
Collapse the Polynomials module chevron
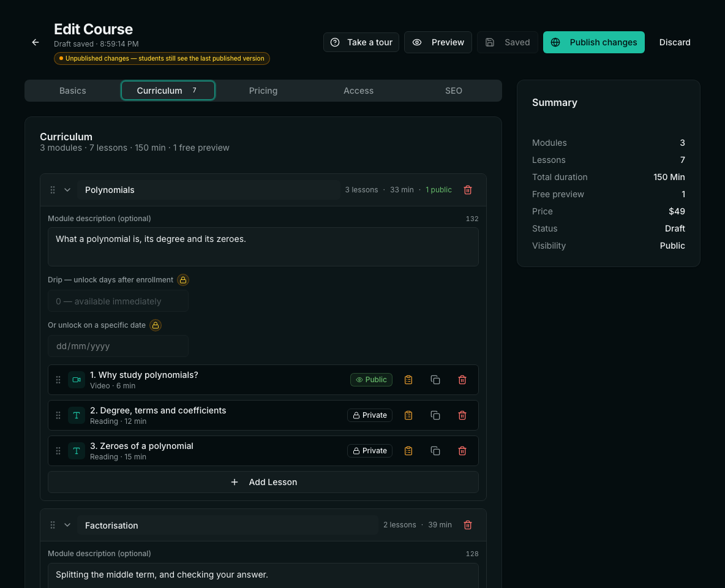point(67,190)
